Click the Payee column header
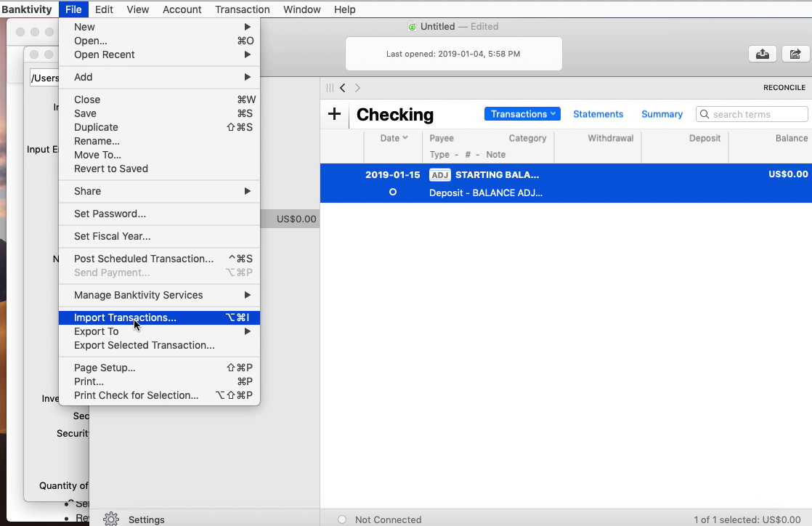Viewport: 812px width, 526px height. (441, 138)
